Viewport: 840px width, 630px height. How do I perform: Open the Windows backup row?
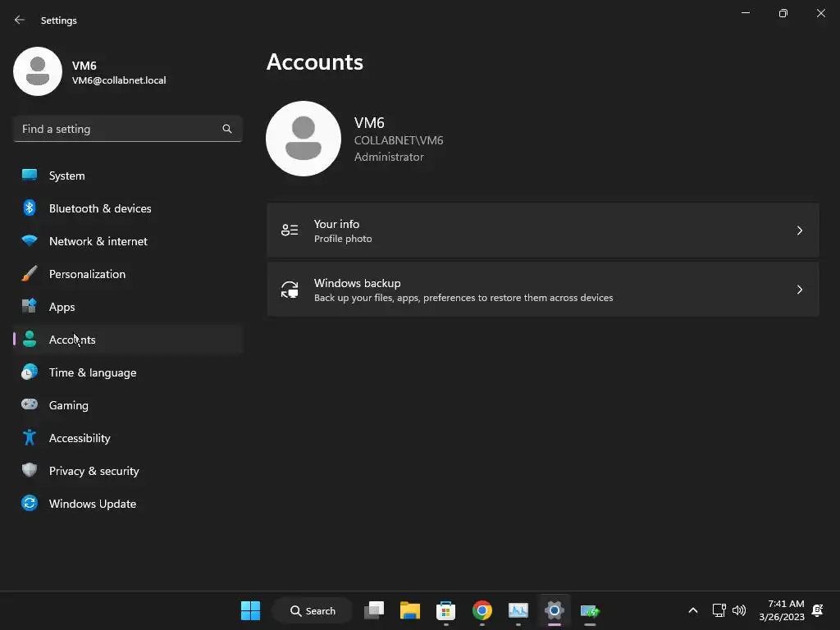[543, 290]
